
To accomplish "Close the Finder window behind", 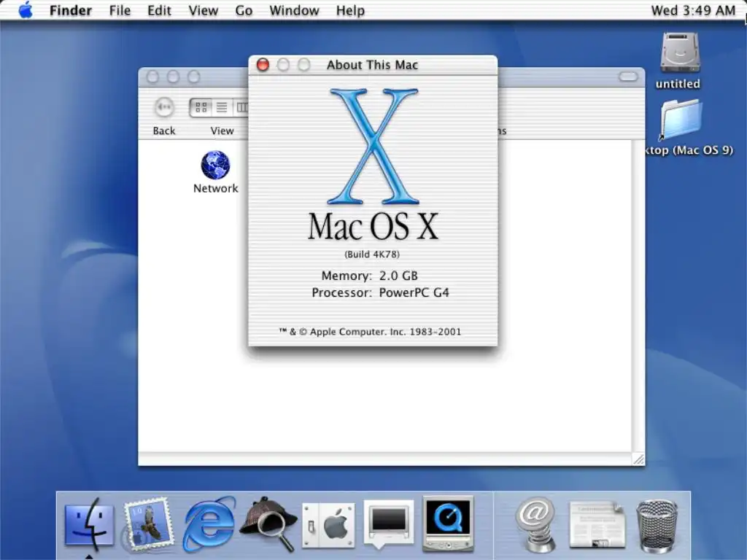I will coord(152,77).
